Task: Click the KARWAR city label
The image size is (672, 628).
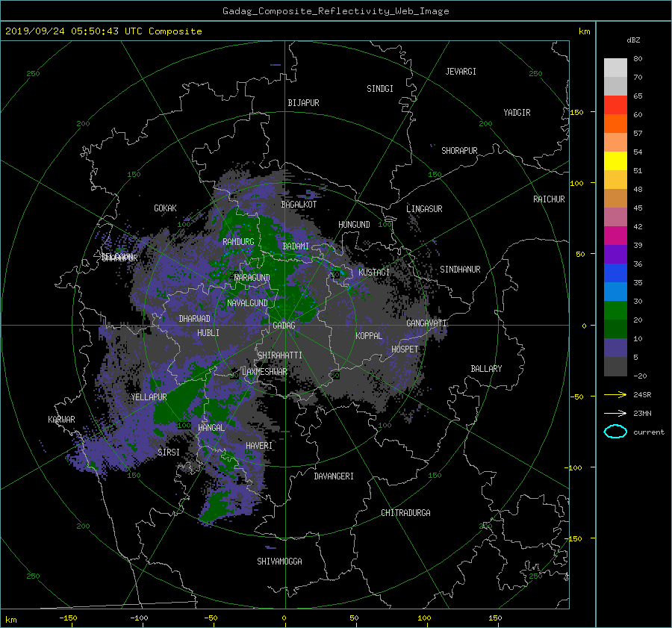Action: point(61,420)
